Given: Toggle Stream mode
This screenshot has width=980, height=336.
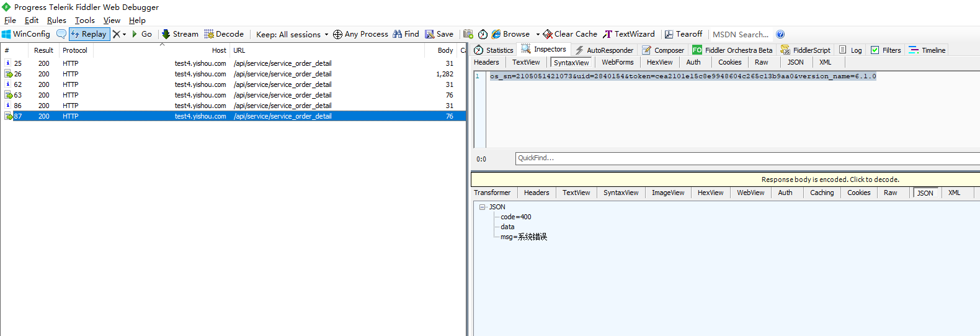Looking at the screenshot, I should pyautogui.click(x=180, y=34).
